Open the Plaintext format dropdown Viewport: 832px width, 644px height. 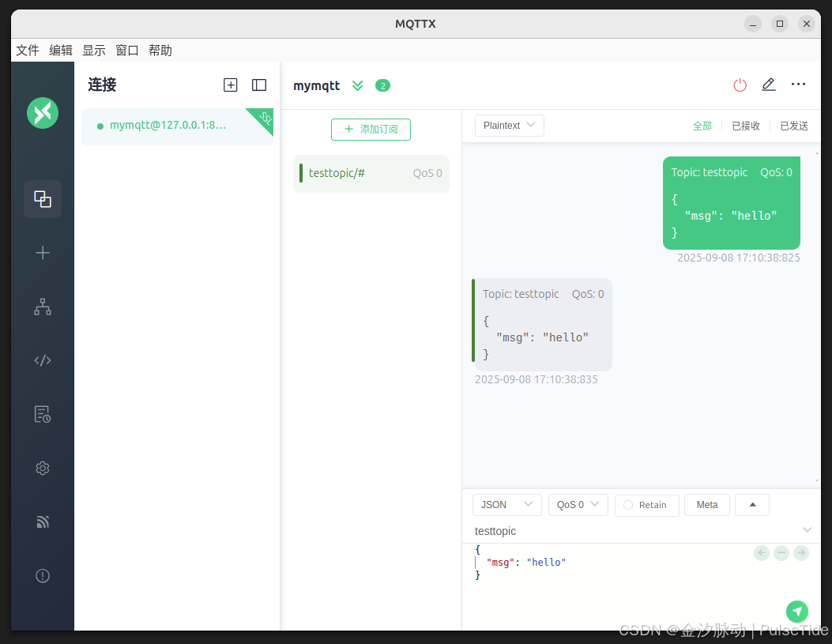coord(509,126)
